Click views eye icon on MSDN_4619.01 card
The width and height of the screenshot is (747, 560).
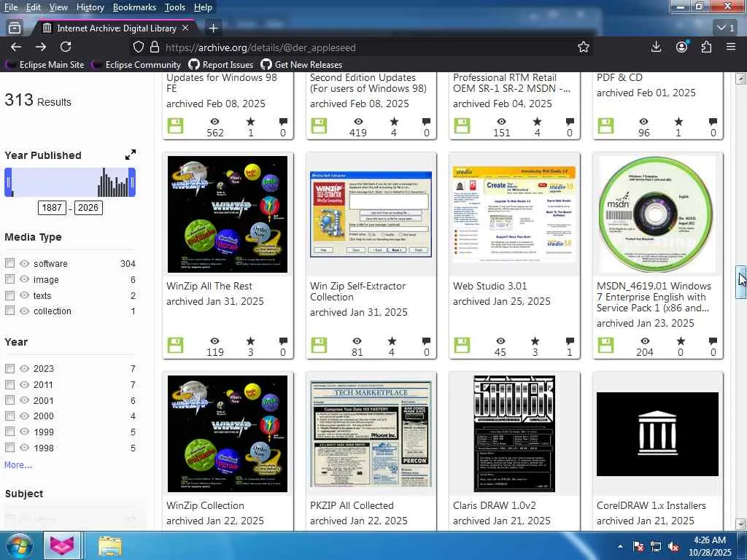645,341
